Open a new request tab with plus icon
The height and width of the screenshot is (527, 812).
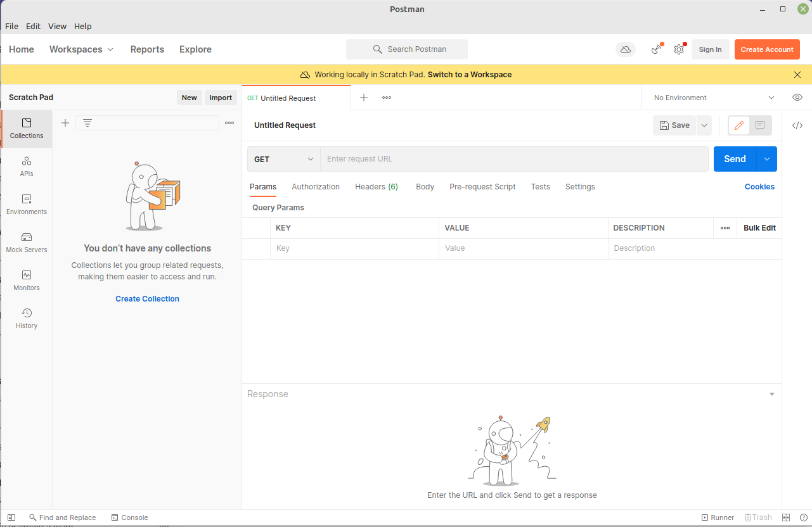364,98
